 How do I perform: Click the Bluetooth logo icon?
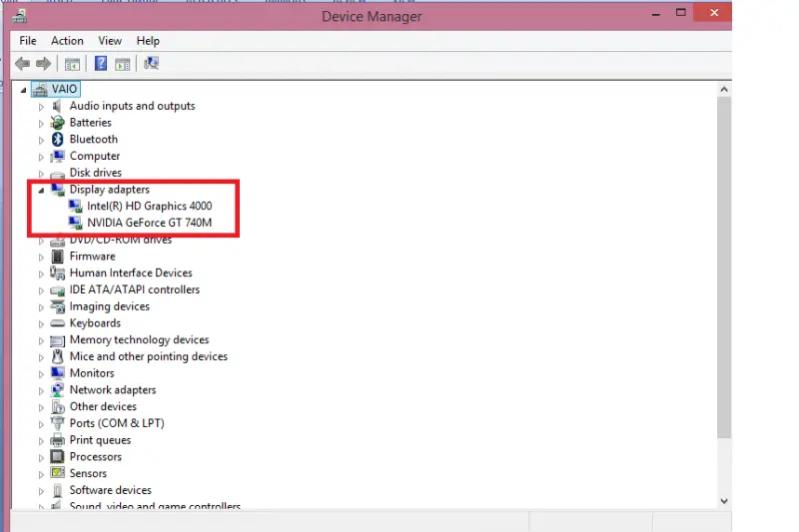pos(58,139)
